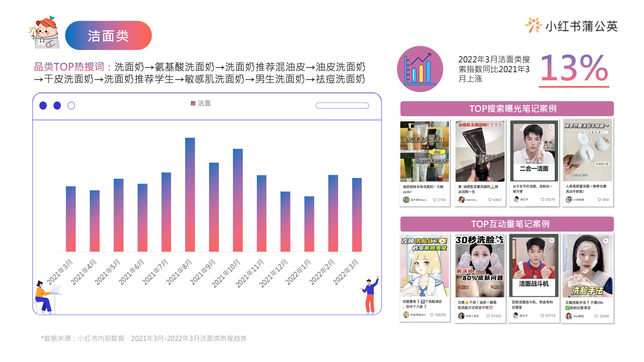Viewport: 644px width, 362px height.
Task: Click play icon on 二合一洁面 thumbnail
Action: (x=551, y=127)
